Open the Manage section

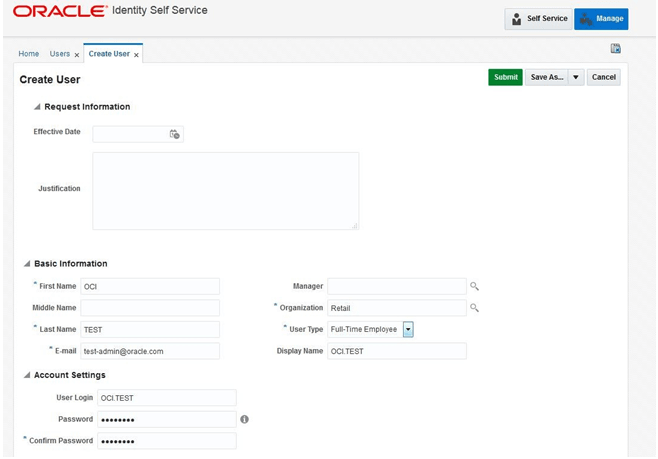coord(601,19)
